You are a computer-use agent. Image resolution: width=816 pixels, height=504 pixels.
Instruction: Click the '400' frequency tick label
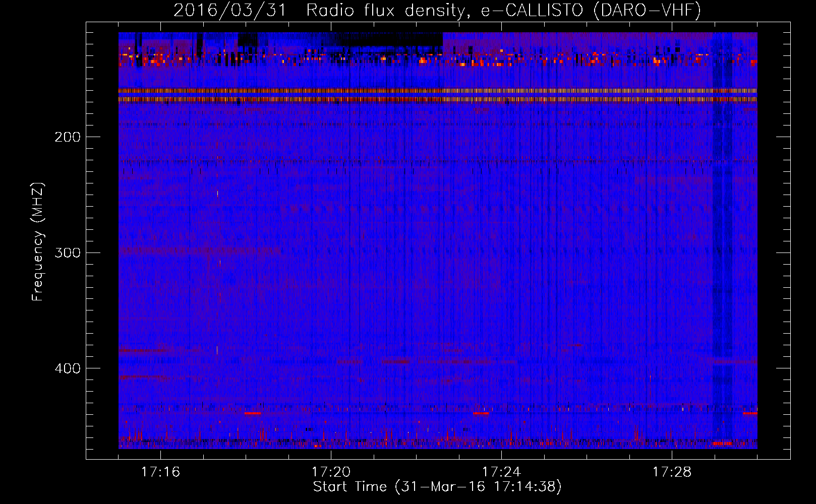(x=68, y=368)
